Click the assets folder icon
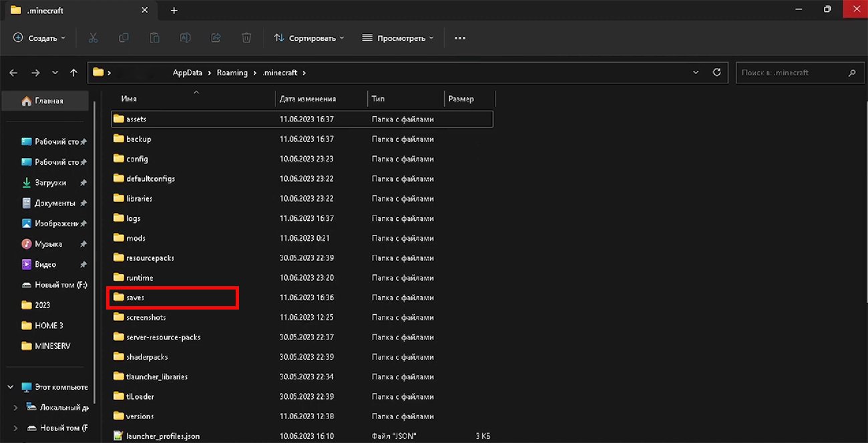Screen dimensions: 868x443 (119, 119)
